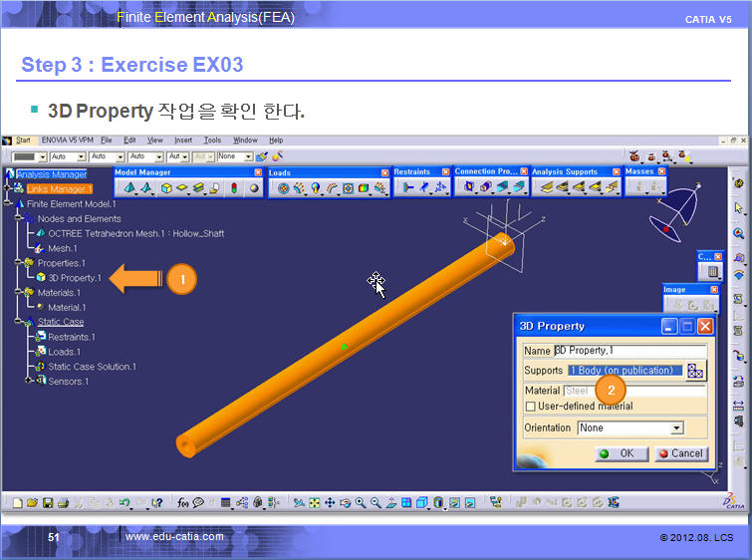Click the traffic light model checker icon

coord(231,187)
